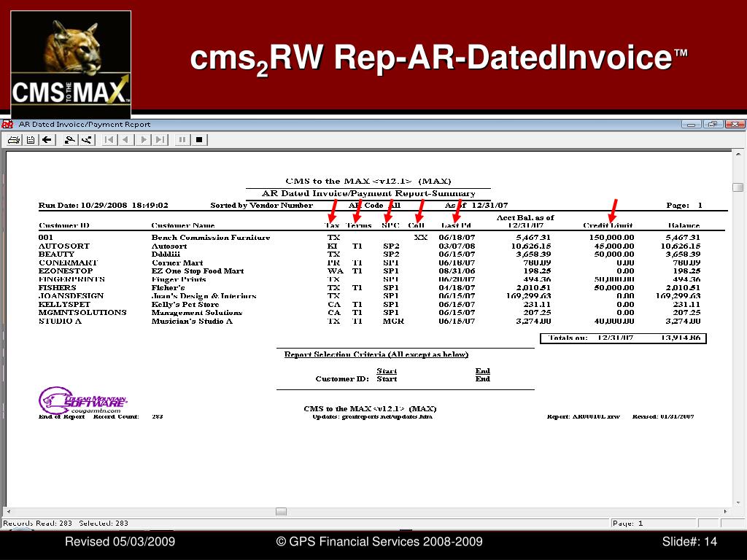Click the 'XX' collection code value
The image size is (747, 560).
point(421,237)
